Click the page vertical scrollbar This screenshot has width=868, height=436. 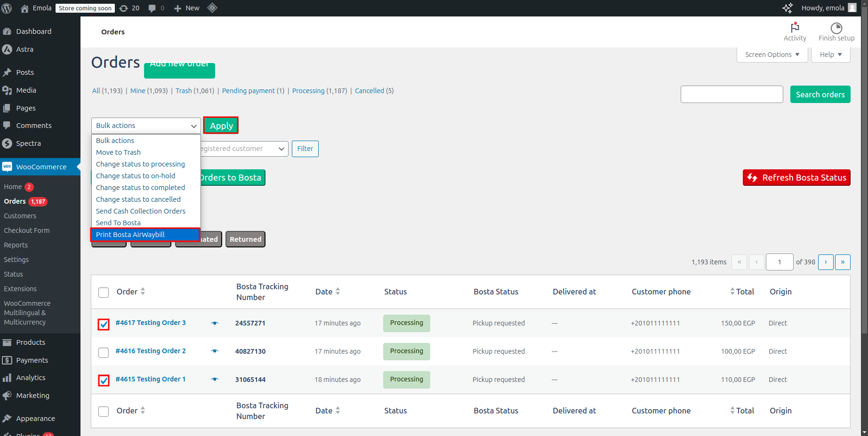coord(864,169)
